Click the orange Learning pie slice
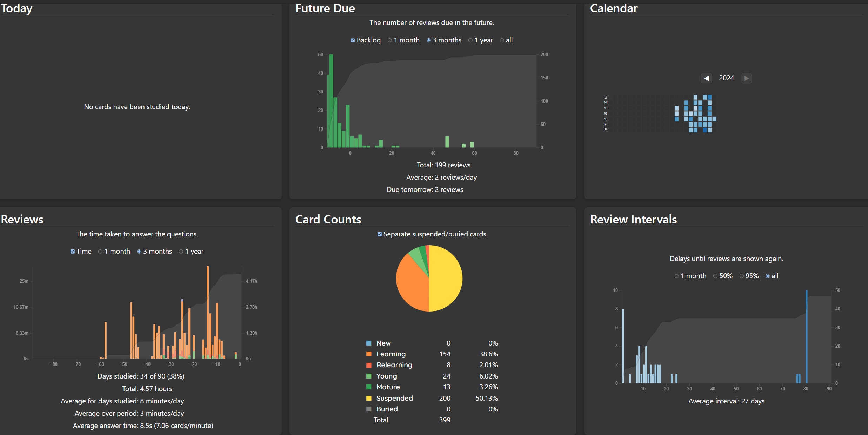Image resolution: width=868 pixels, height=435 pixels. click(412, 284)
